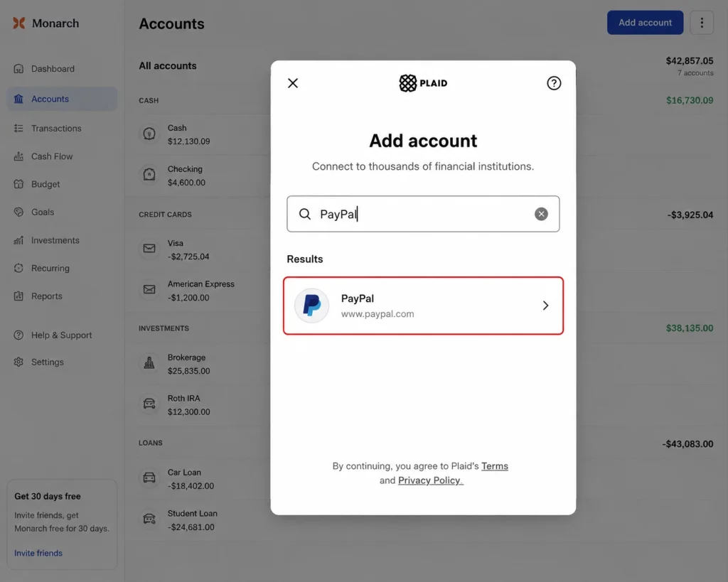Open Plaid's Privacy Policy link
Viewport: 728px width, 582px height.
(x=430, y=480)
